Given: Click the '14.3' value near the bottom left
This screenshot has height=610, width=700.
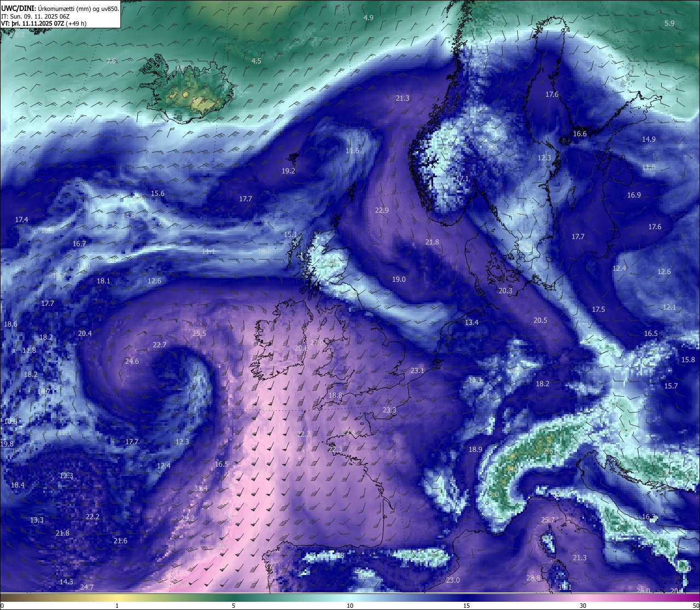Looking at the screenshot, I should (x=66, y=582).
